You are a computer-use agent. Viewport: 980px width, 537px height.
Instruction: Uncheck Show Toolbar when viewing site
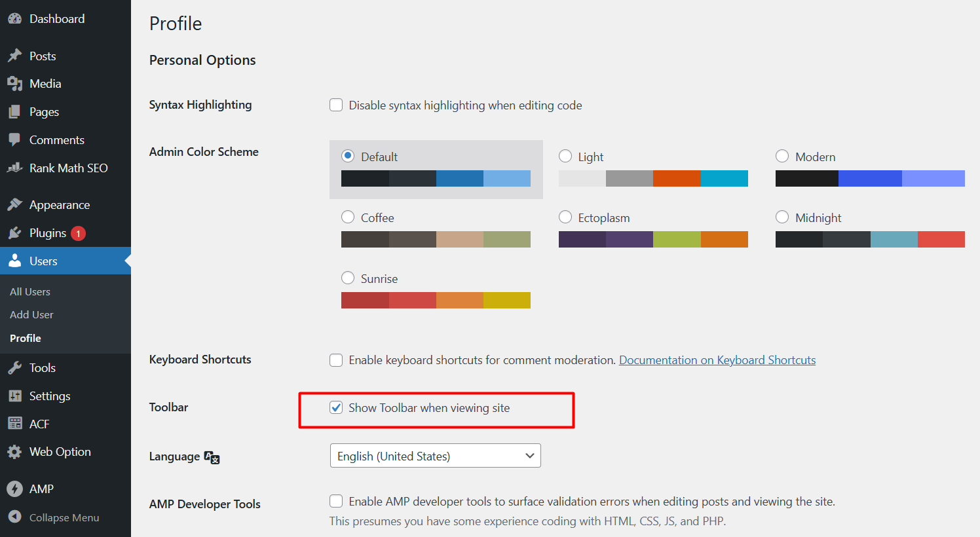pyautogui.click(x=336, y=408)
